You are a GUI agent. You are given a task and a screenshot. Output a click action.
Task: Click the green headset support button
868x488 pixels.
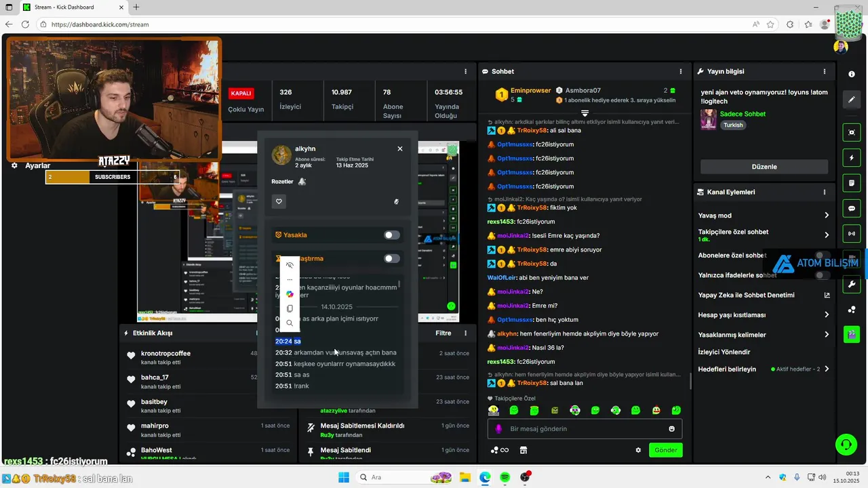pyautogui.click(x=846, y=445)
